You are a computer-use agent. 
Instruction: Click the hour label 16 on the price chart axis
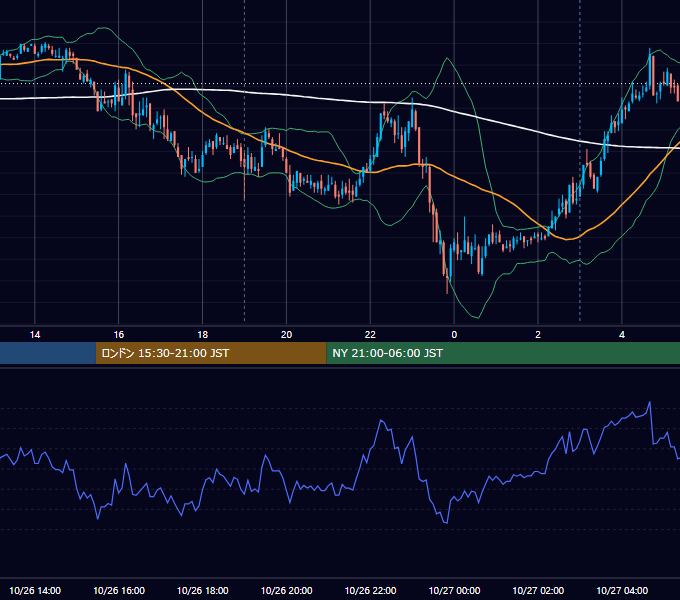coord(118,335)
